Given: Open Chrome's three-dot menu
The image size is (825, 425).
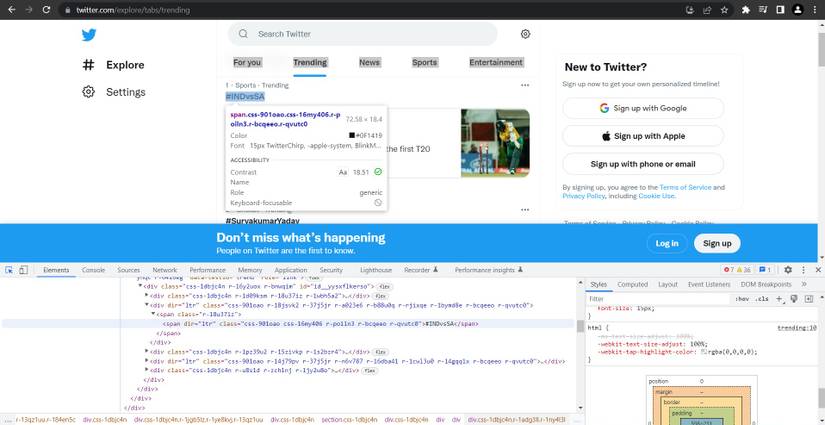Looking at the screenshot, I should [814, 9].
